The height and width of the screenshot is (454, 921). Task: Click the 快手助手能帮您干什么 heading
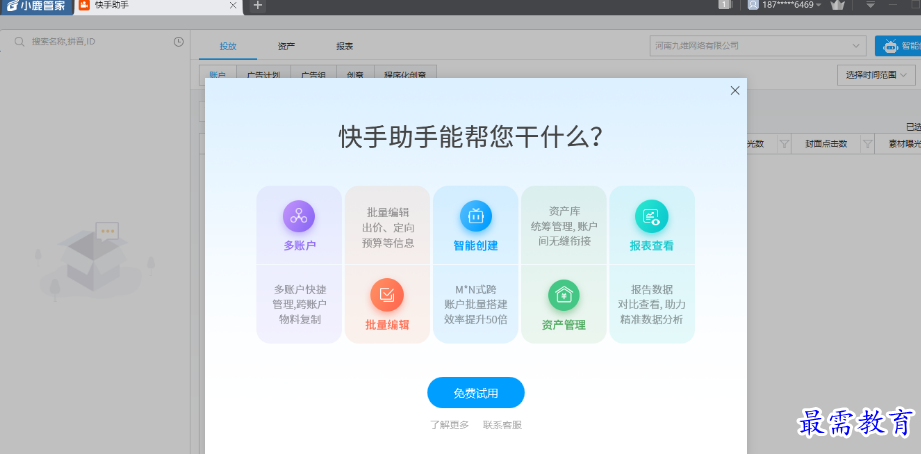tap(470, 138)
